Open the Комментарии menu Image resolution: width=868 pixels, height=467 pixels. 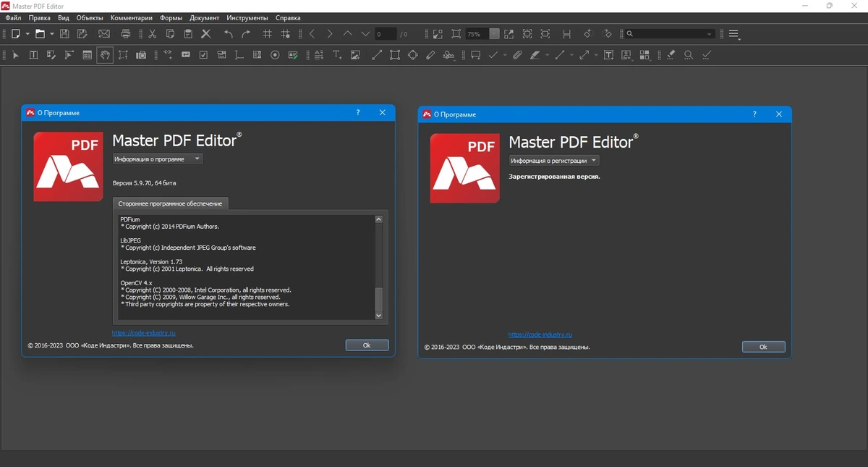pyautogui.click(x=132, y=17)
